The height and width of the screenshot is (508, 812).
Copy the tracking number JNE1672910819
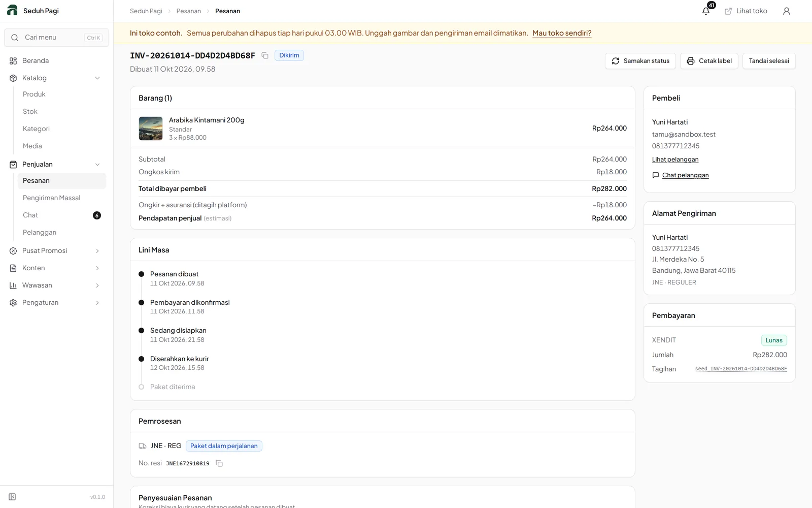[219, 463]
